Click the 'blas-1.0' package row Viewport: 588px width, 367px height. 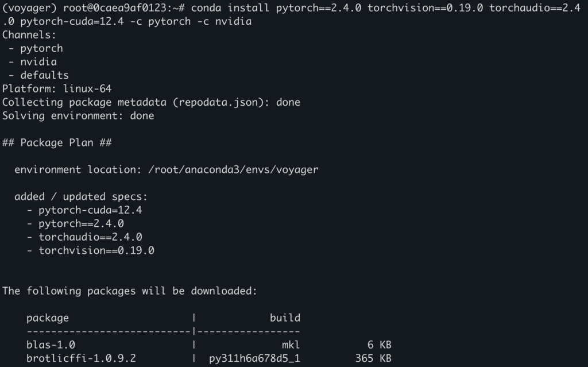[209, 345]
